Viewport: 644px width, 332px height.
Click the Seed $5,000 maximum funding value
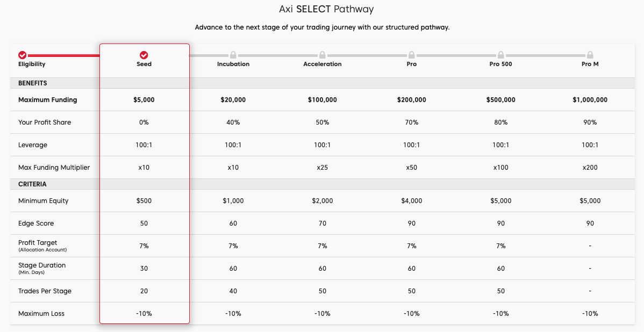click(144, 100)
